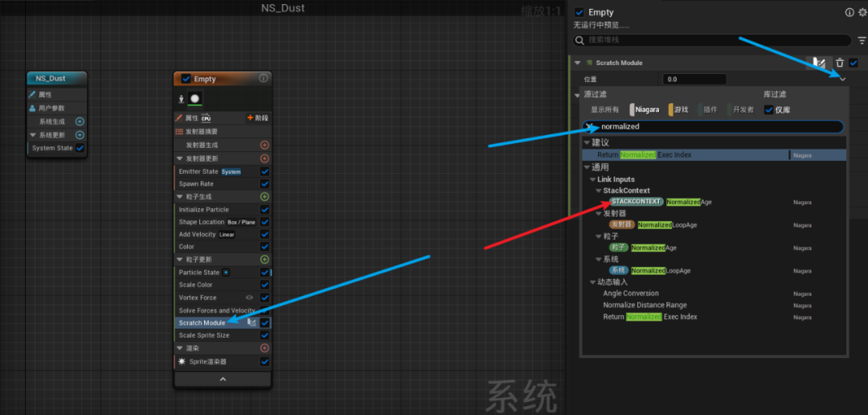The height and width of the screenshot is (415, 868).
Task: Add a renderer to the 渲染 group
Action: (264, 348)
